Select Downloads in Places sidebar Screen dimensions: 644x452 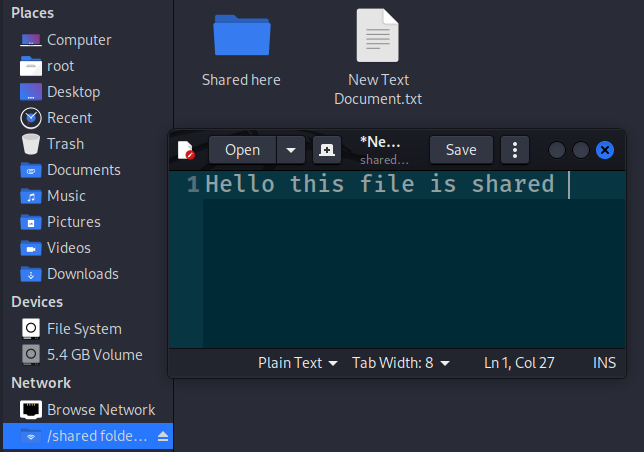tap(82, 274)
